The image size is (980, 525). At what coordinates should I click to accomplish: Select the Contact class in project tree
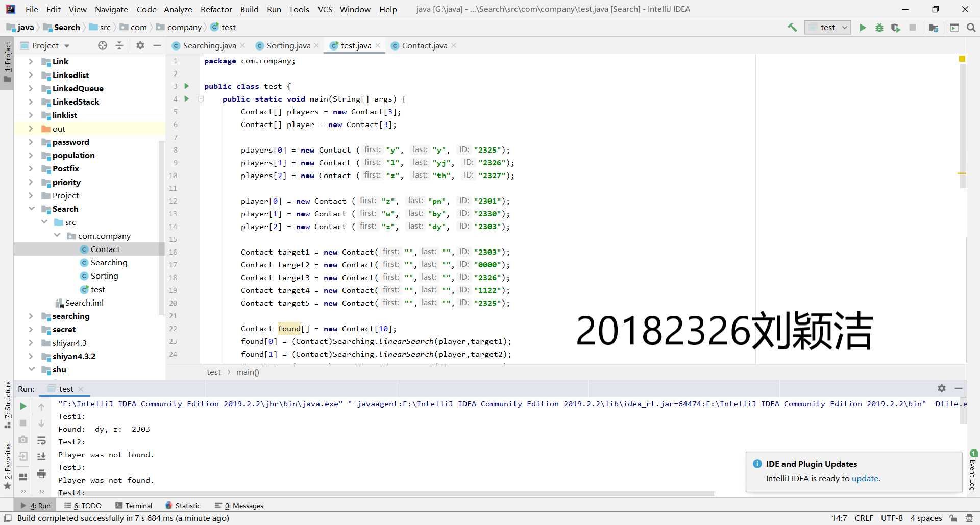click(x=105, y=249)
